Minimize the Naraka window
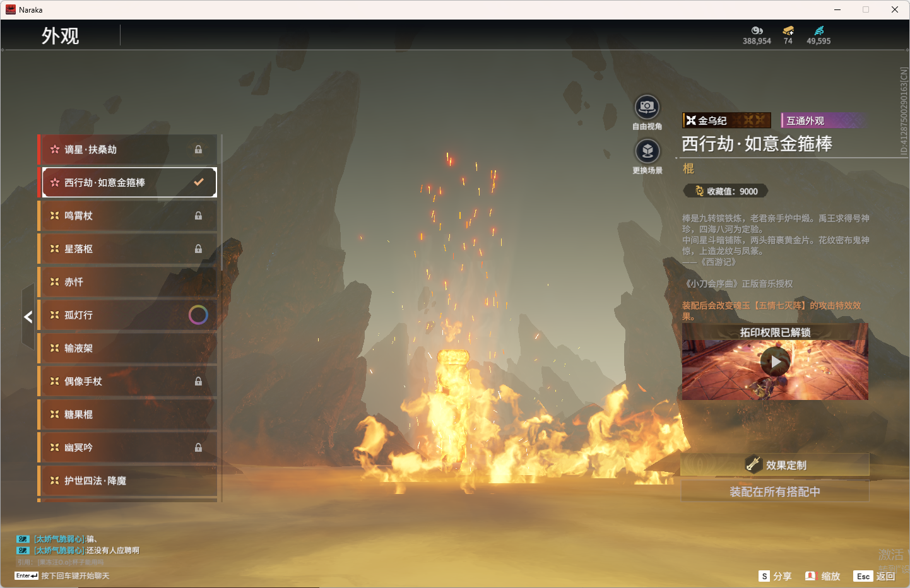 click(837, 9)
